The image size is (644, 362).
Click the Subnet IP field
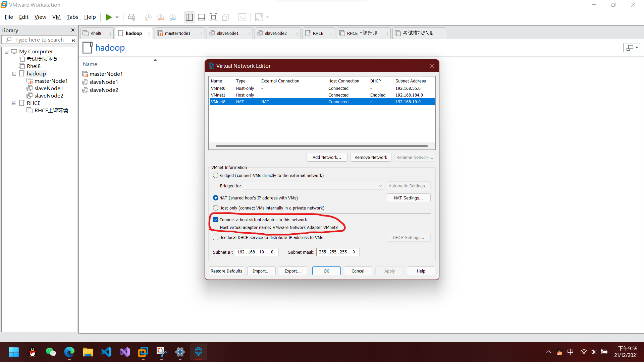[256, 252]
